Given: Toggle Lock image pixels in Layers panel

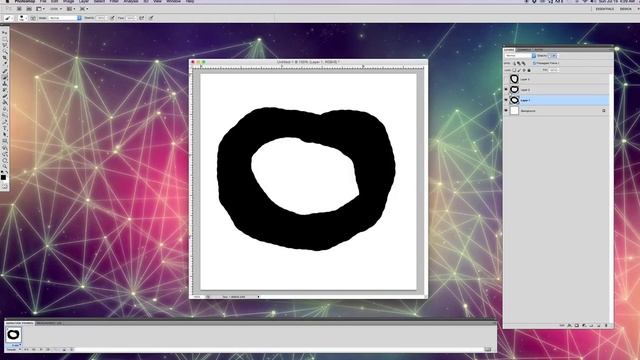Looking at the screenshot, I should pyautogui.click(x=519, y=70).
